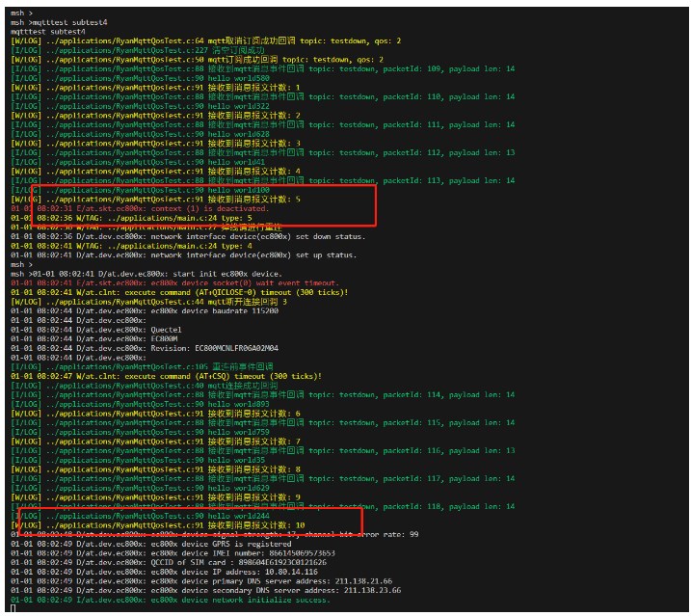The height and width of the screenshot is (616, 691).
Task: Click the 'msh >mqtttest subtest4' command line
Action: 59,22
